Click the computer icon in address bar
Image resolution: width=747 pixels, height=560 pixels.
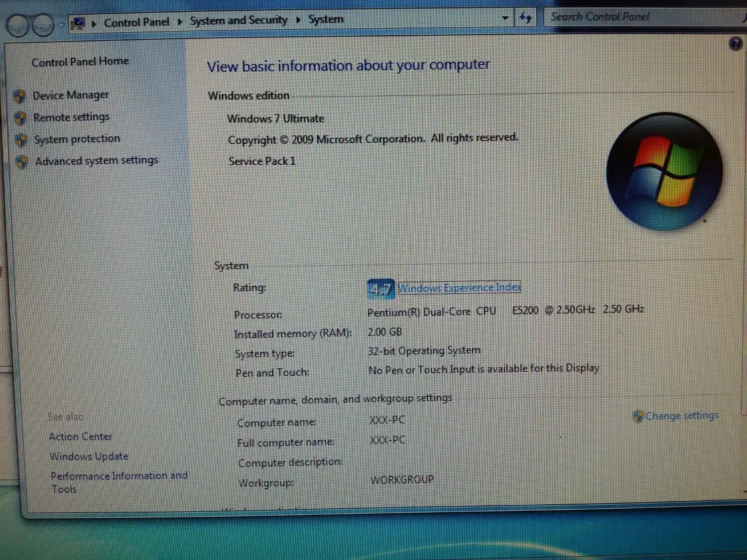[78, 23]
